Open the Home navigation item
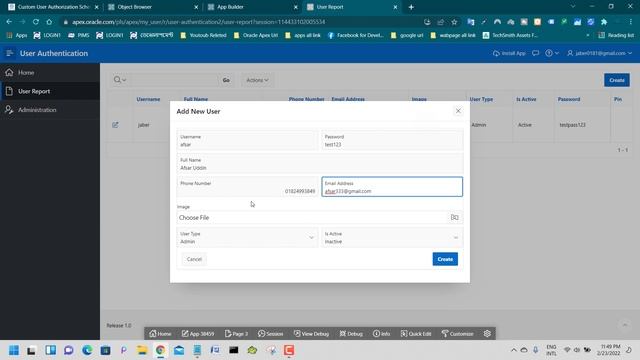The height and width of the screenshot is (360, 640). point(50,73)
